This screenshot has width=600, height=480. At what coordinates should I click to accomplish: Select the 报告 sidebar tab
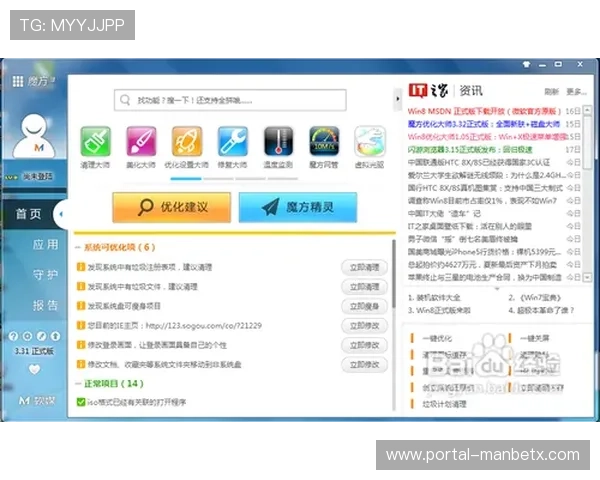[45, 305]
